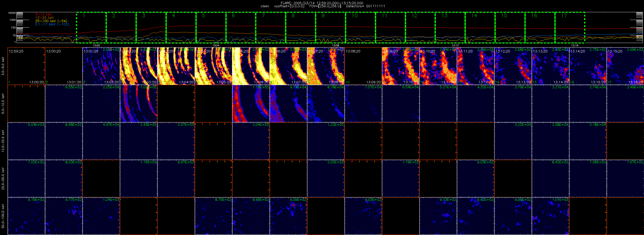Click the 2.02E+03 value in the 25-50 keV row

[x=336, y=162]
